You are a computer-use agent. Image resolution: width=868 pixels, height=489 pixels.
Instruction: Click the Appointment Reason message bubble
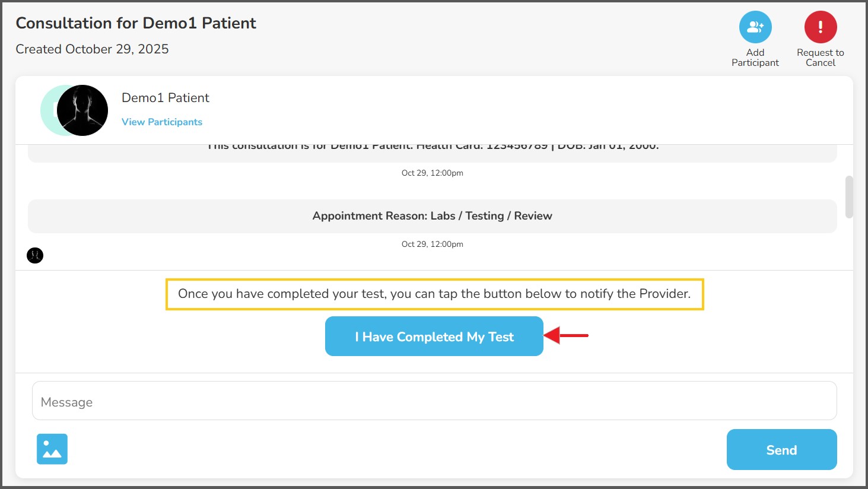[x=432, y=216]
